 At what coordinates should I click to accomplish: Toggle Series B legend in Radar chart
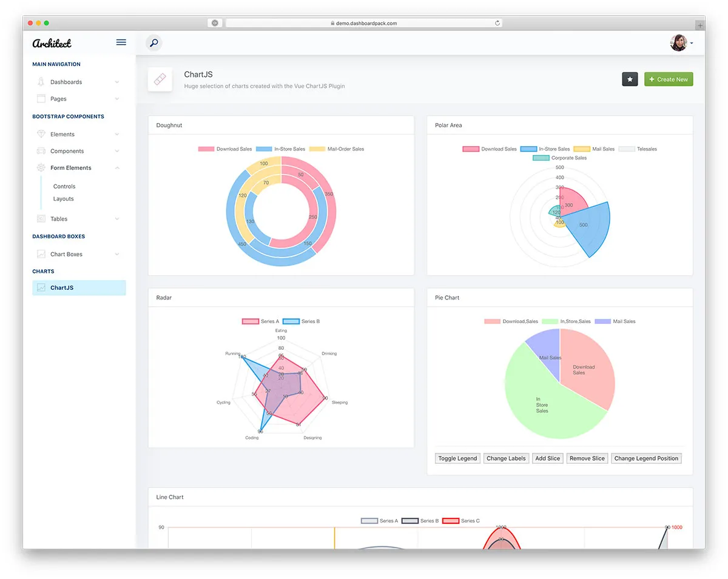click(301, 321)
